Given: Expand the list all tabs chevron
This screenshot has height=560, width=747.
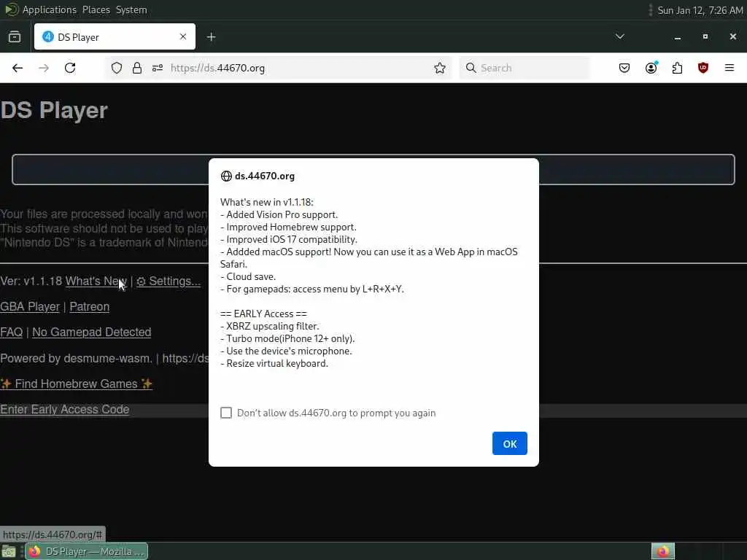Looking at the screenshot, I should [x=620, y=36].
